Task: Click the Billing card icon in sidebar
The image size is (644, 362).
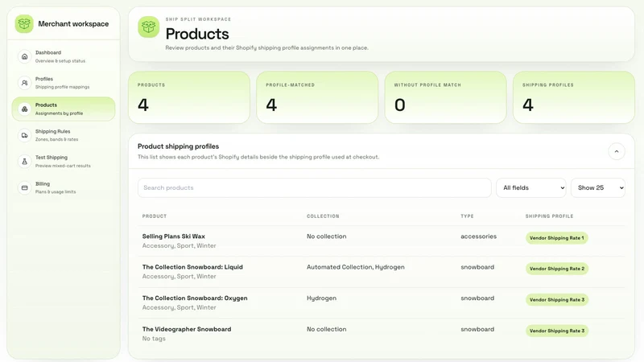Action: [x=25, y=187]
